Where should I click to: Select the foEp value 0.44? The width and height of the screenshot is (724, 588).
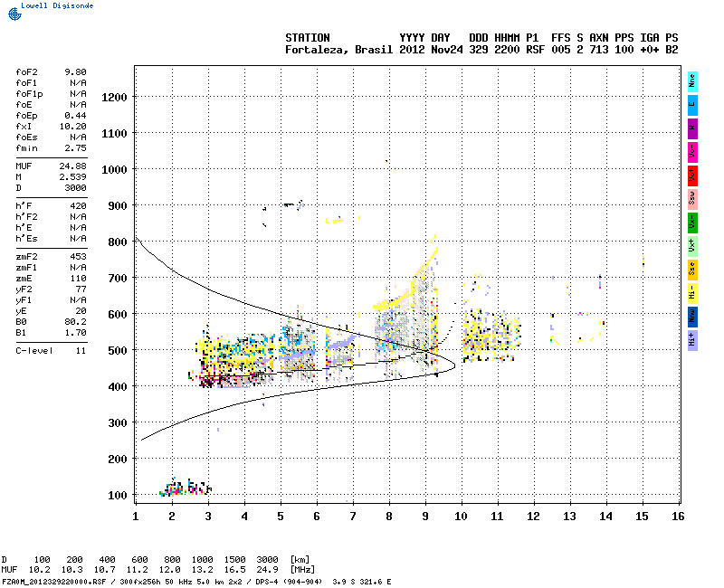tap(75, 116)
